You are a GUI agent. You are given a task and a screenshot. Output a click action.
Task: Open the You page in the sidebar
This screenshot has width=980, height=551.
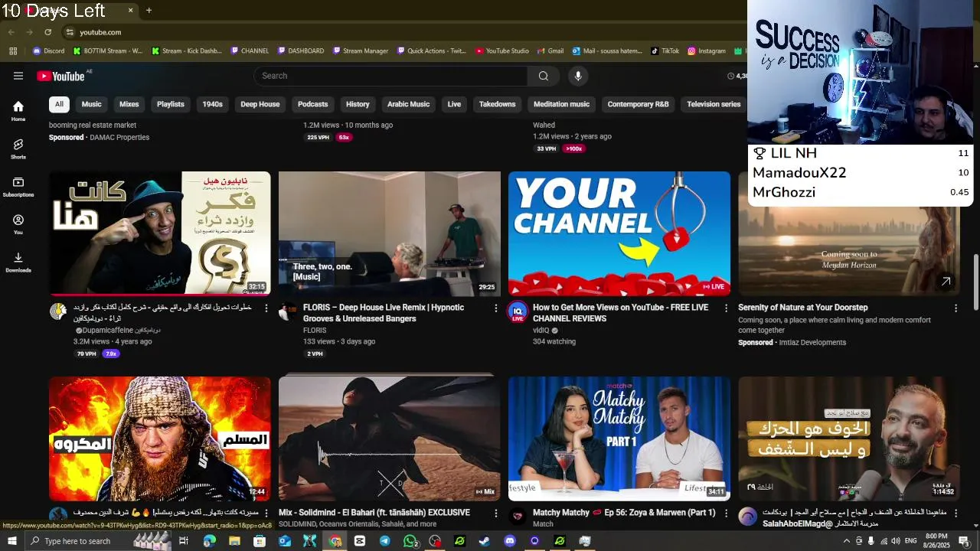[x=18, y=224]
